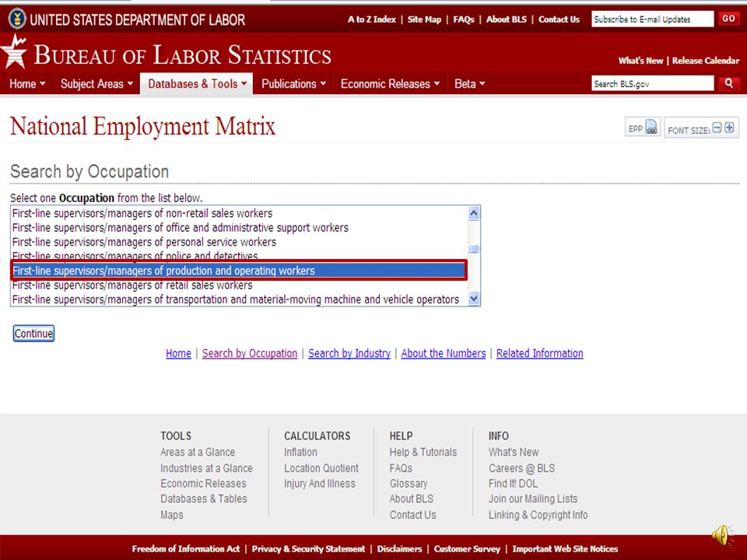
Task: Open the Beta dropdown menu
Action: tap(469, 84)
